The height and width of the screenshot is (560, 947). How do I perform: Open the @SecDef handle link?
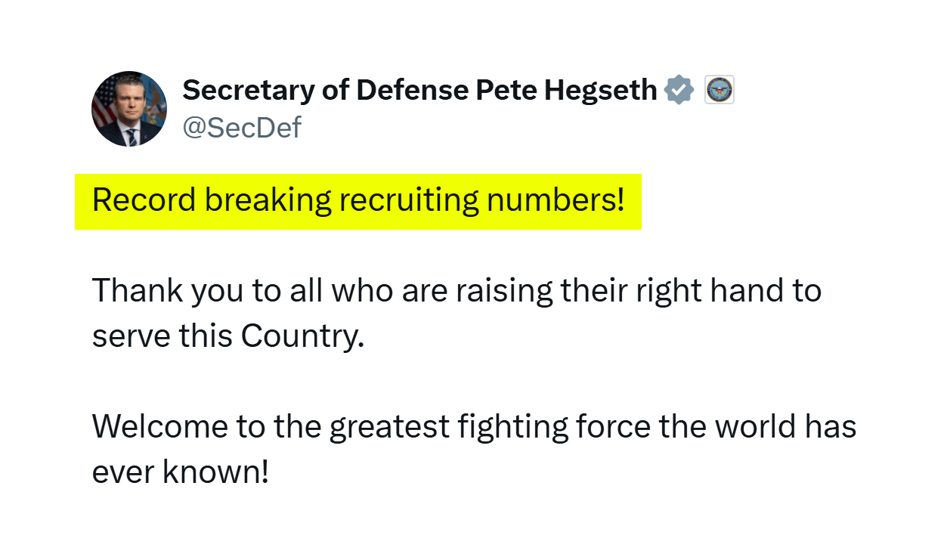coord(242,128)
